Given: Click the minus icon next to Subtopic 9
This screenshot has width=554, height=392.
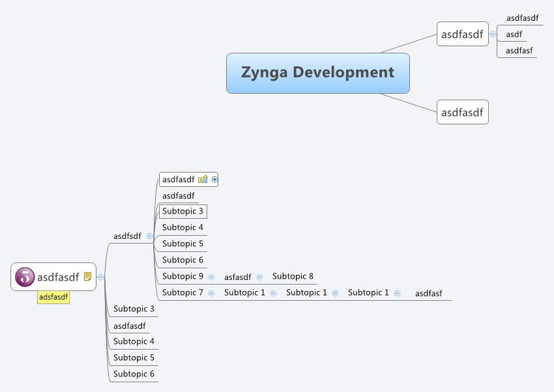Looking at the screenshot, I should tap(211, 276).
